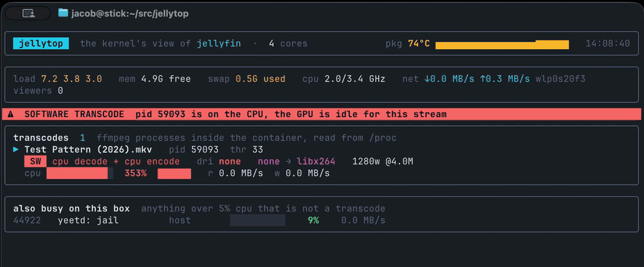Click 'pid 59093' in the transcode row
Screen dimensions: 644x267
[194, 149]
